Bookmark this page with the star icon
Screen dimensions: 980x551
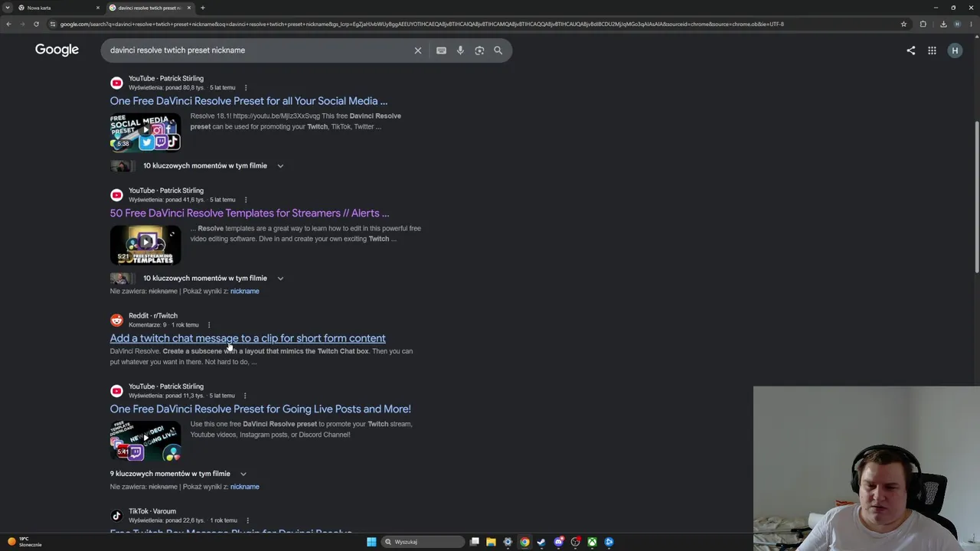point(903,24)
